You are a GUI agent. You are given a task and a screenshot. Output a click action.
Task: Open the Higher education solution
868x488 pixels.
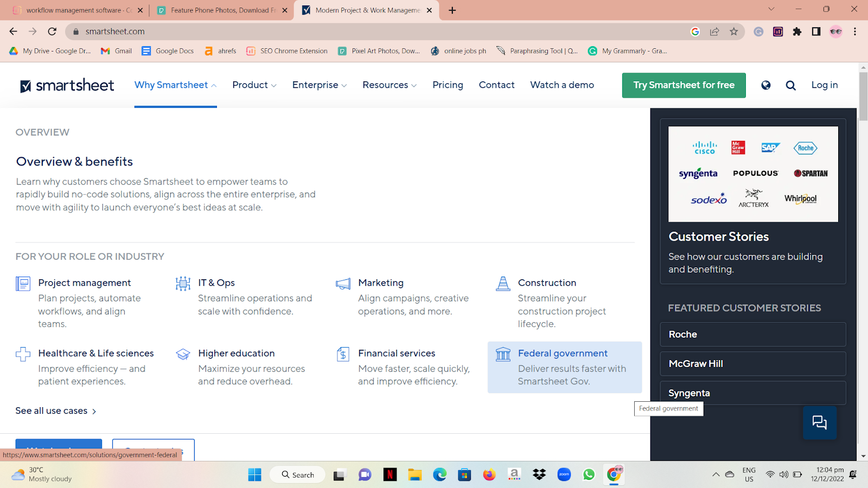[237, 354]
